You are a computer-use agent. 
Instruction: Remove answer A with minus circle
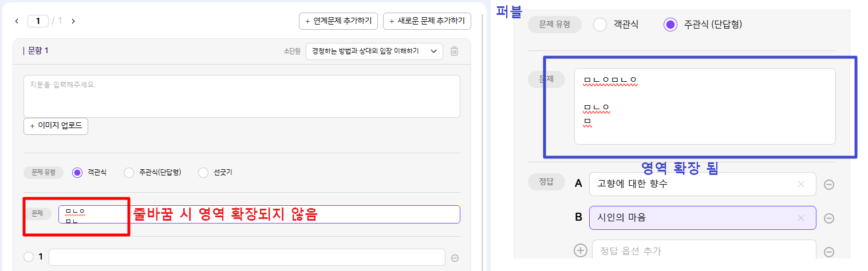[828, 185]
